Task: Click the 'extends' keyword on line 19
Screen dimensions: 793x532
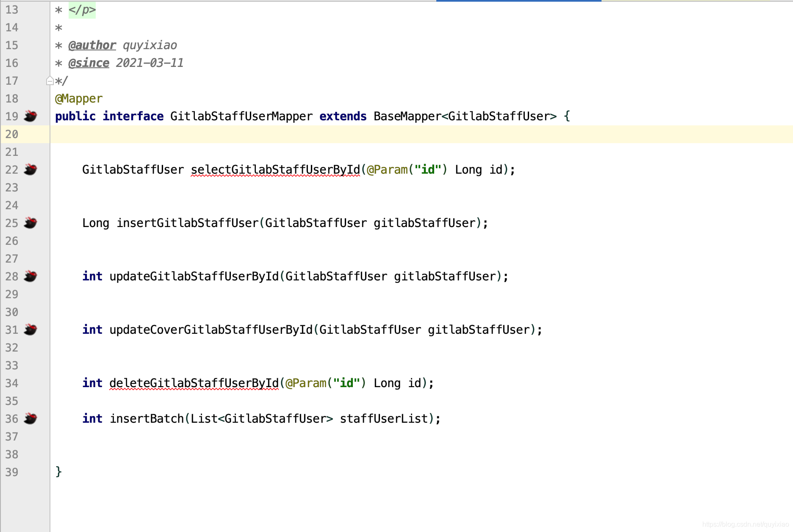Action: 343,116
